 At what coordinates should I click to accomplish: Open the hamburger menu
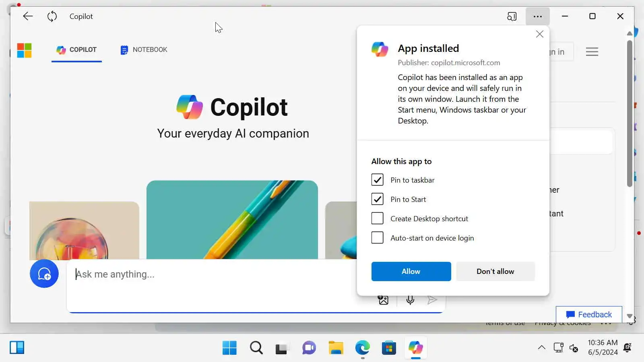pos(592,51)
